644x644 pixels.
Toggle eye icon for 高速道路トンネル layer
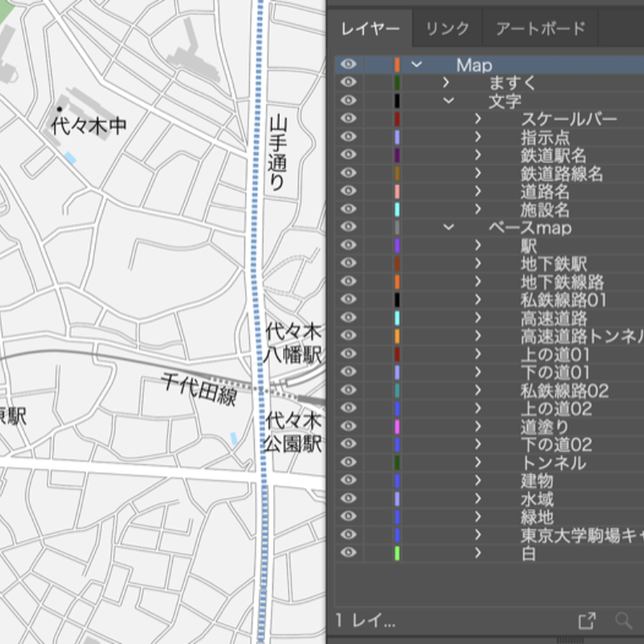point(349,335)
